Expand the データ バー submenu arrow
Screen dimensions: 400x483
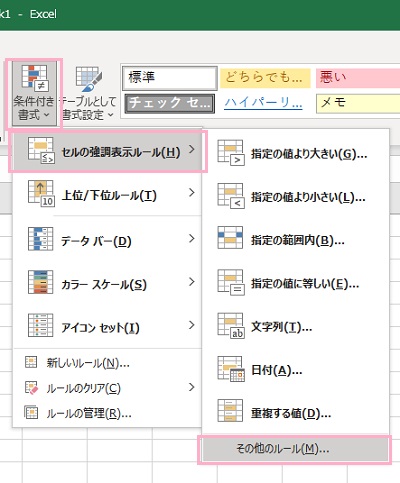tap(191, 238)
